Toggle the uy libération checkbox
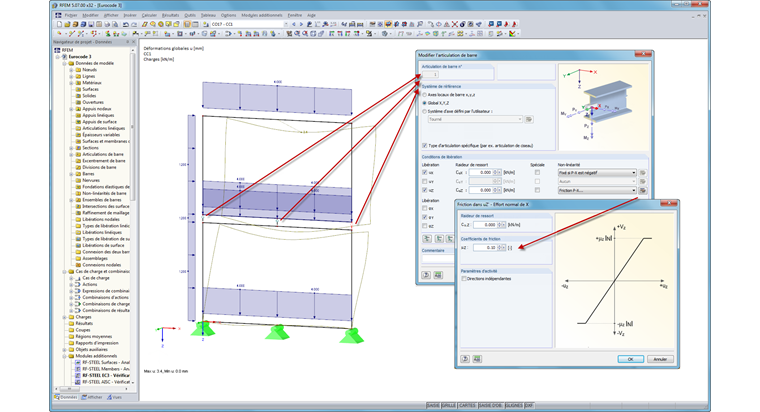 (425, 181)
